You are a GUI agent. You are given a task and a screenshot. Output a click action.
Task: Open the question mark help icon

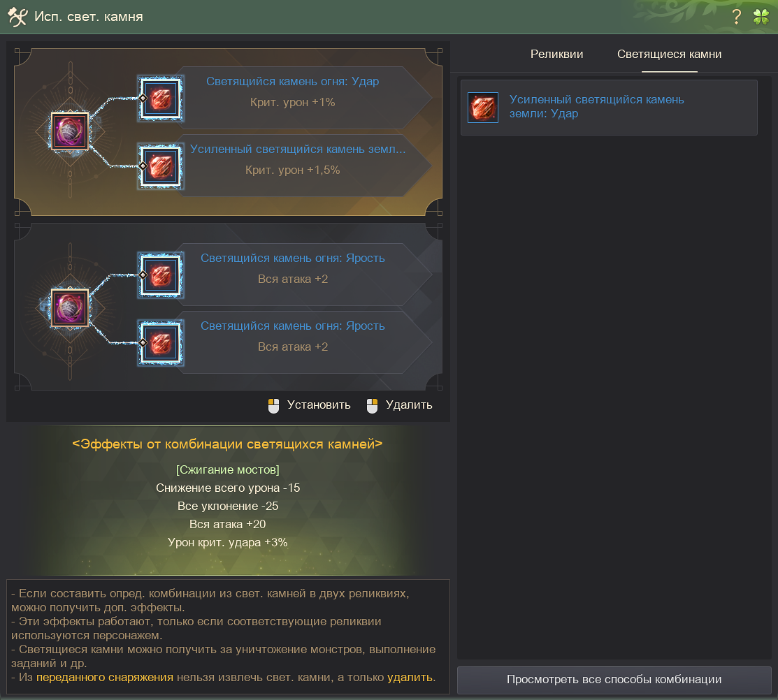737,17
